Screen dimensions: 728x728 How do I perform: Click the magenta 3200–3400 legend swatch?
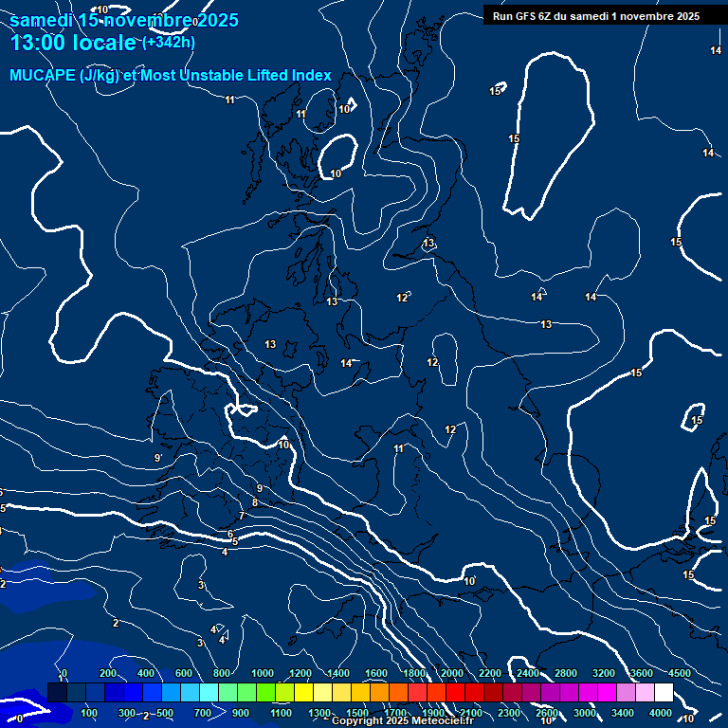click(x=608, y=692)
